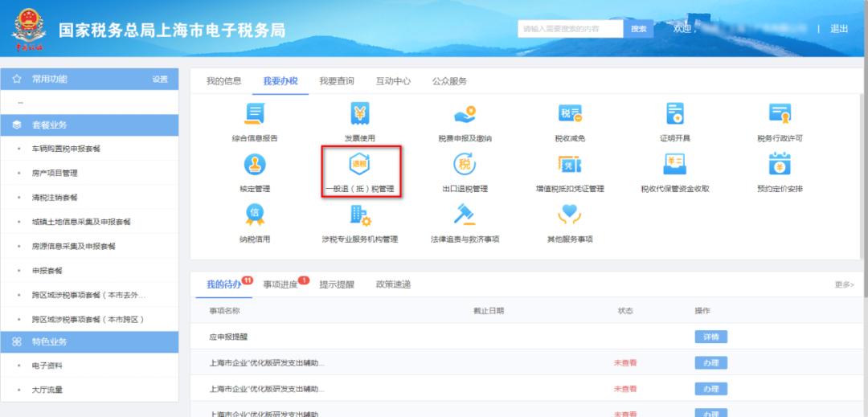This screenshot has height=417, width=868.
Task: Open 法律追责与救济事项 gavel icon
Action: [x=465, y=215]
